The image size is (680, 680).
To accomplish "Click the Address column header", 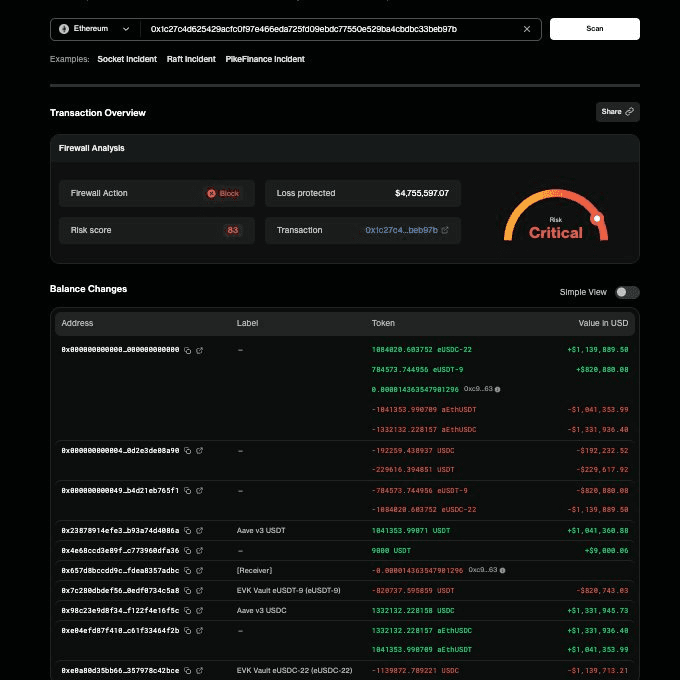I will 77,323.
